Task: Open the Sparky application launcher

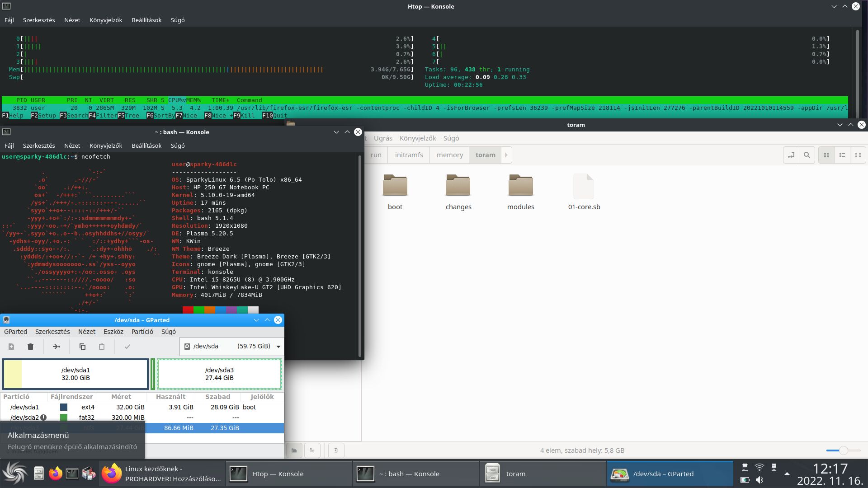Action: click(15, 474)
